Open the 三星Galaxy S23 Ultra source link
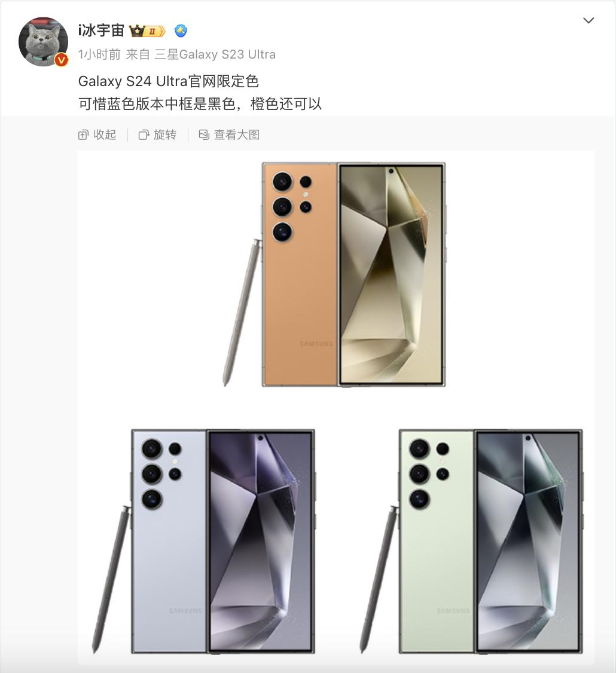This screenshot has height=673, width=616. tap(215, 54)
